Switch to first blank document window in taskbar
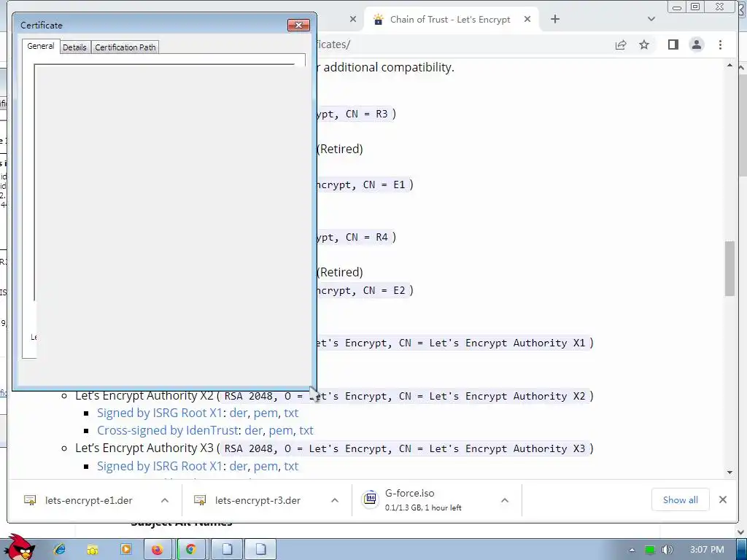 pos(228,550)
